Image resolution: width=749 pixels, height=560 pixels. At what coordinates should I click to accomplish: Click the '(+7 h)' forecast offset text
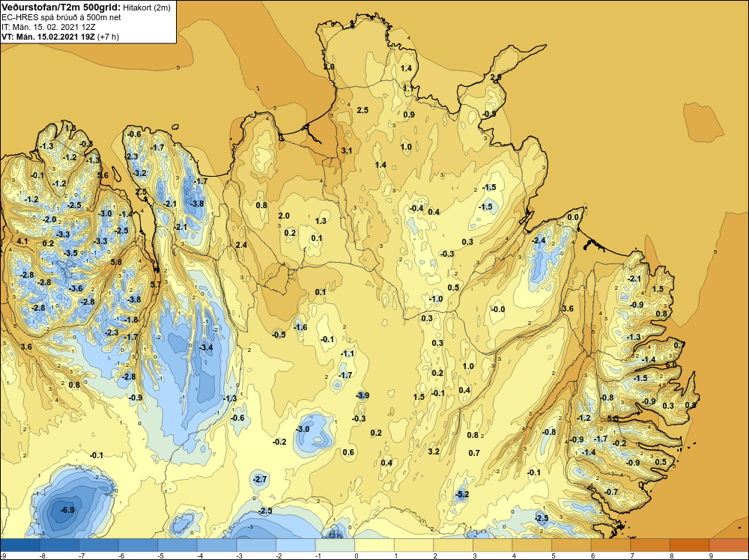click(108, 37)
